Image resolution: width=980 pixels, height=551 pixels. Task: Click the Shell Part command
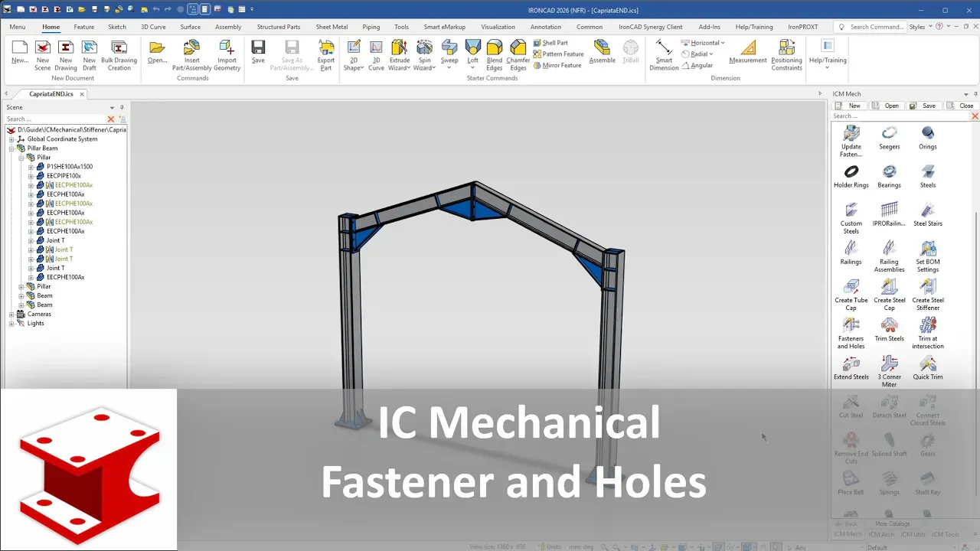pos(550,43)
